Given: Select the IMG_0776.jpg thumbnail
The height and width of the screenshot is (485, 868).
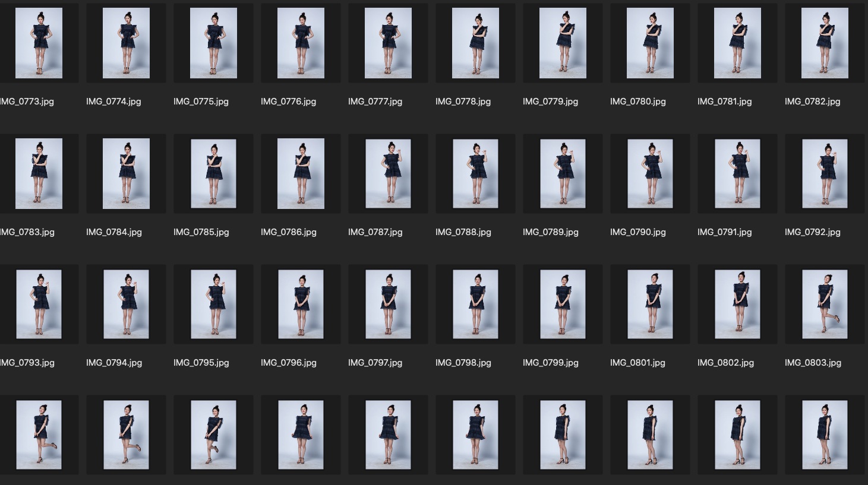Looking at the screenshot, I should pyautogui.click(x=301, y=43).
